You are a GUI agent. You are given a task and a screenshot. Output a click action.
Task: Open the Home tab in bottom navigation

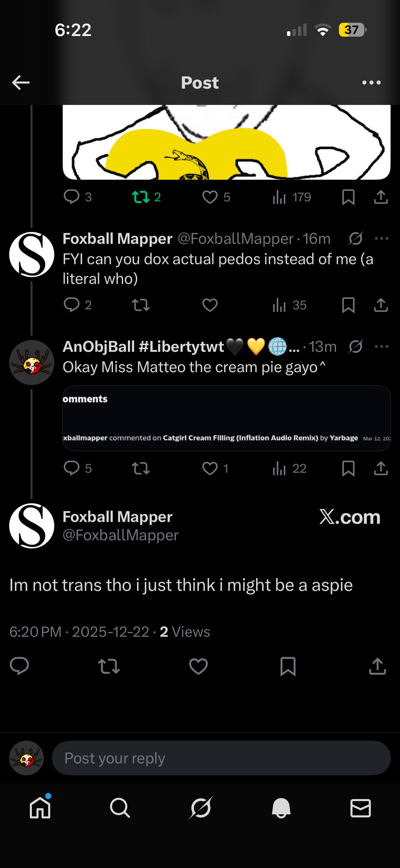pos(40,808)
